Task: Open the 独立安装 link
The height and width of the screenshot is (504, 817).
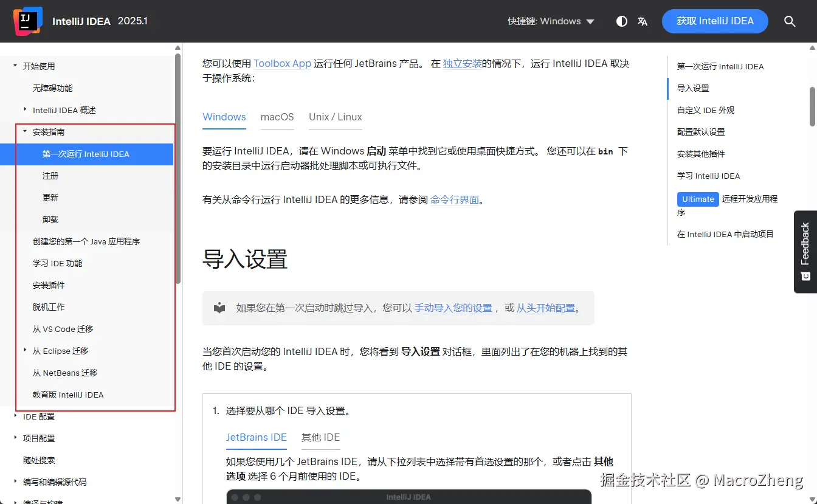Action: 463,63
